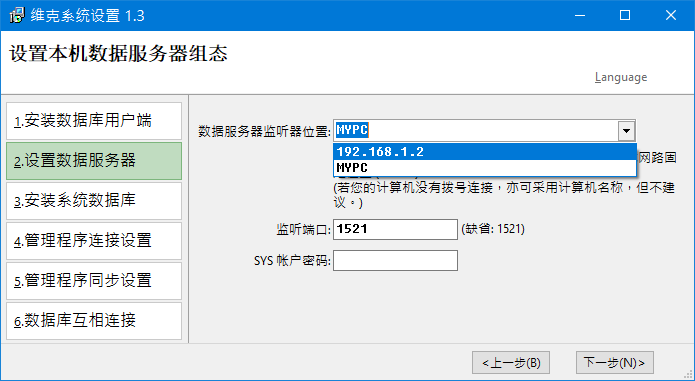The height and width of the screenshot is (381, 695).
Task: Close the 维克系统设置 1.3 window
Action: coord(671,16)
